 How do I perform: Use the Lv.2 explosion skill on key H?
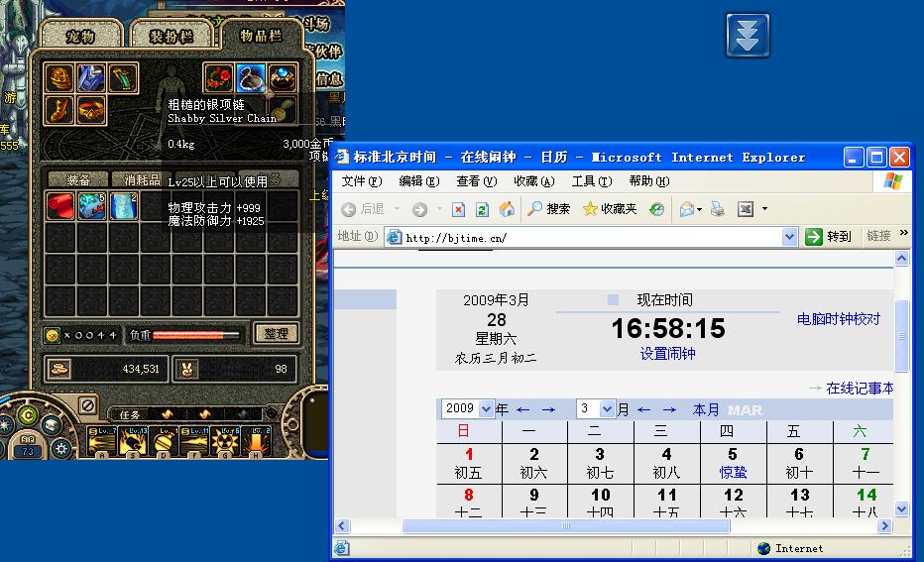tap(256, 441)
